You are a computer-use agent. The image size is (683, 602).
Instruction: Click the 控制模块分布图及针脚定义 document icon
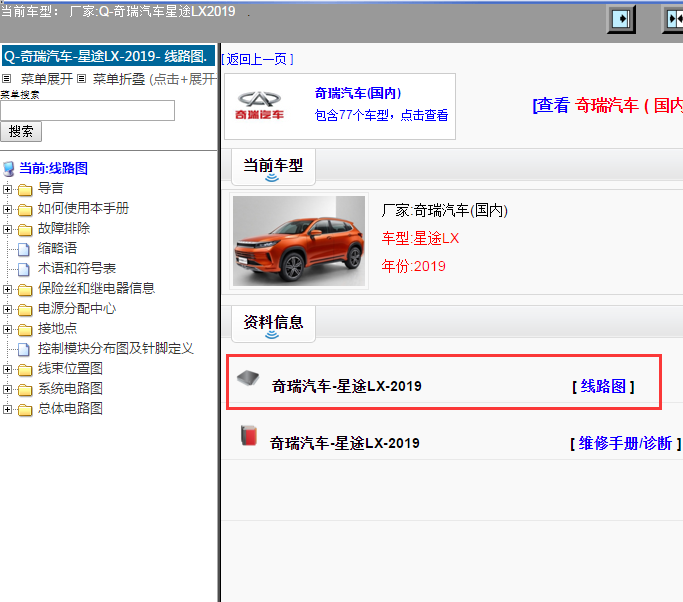24,349
